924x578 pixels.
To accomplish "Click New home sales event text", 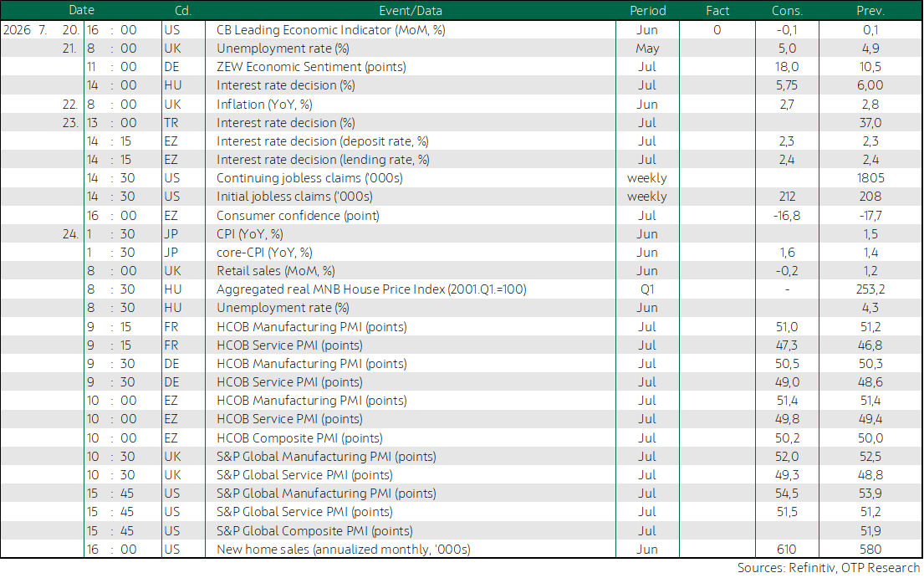I will (344, 550).
